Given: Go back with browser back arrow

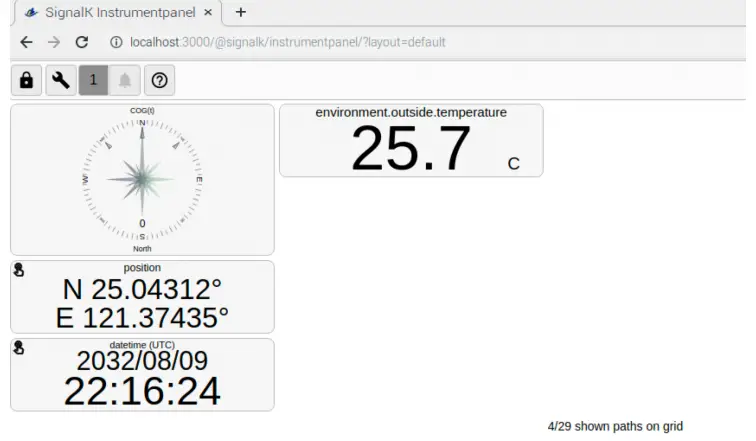Looking at the screenshot, I should pyautogui.click(x=27, y=42).
